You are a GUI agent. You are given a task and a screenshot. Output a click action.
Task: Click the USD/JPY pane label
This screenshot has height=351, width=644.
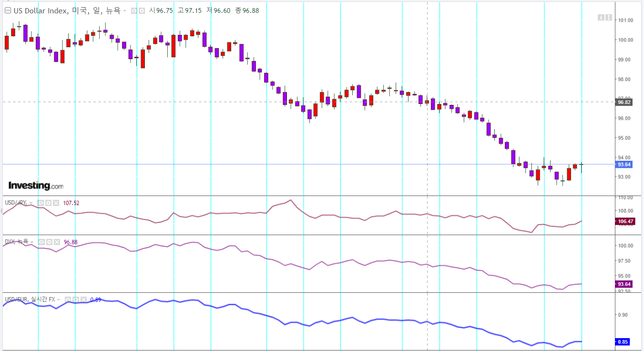pos(16,203)
